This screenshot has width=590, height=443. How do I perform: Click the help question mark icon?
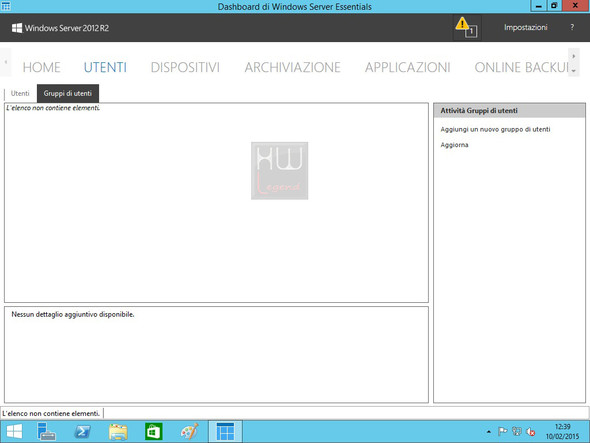pos(572,27)
